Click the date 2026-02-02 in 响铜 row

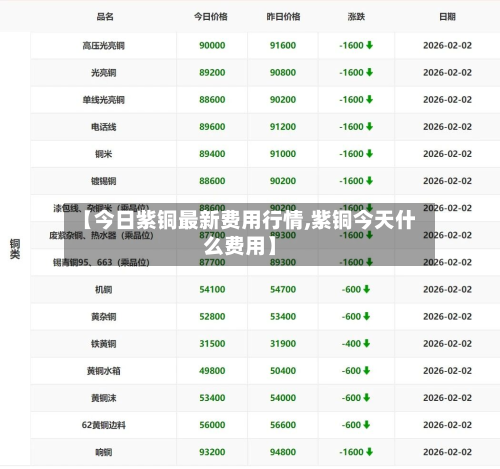447,452
